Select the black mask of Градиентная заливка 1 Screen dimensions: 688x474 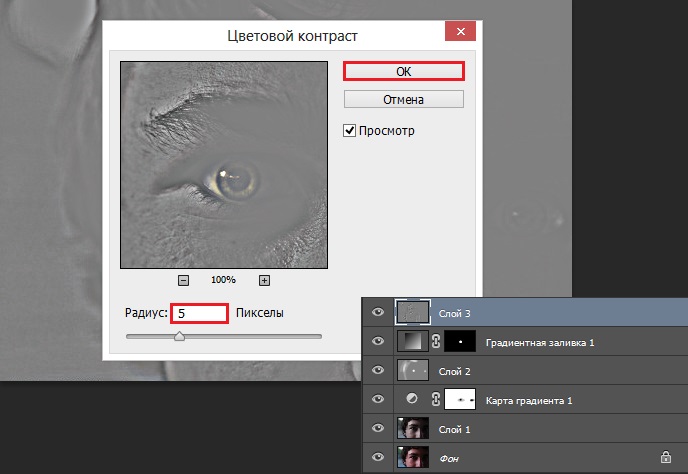pos(460,341)
